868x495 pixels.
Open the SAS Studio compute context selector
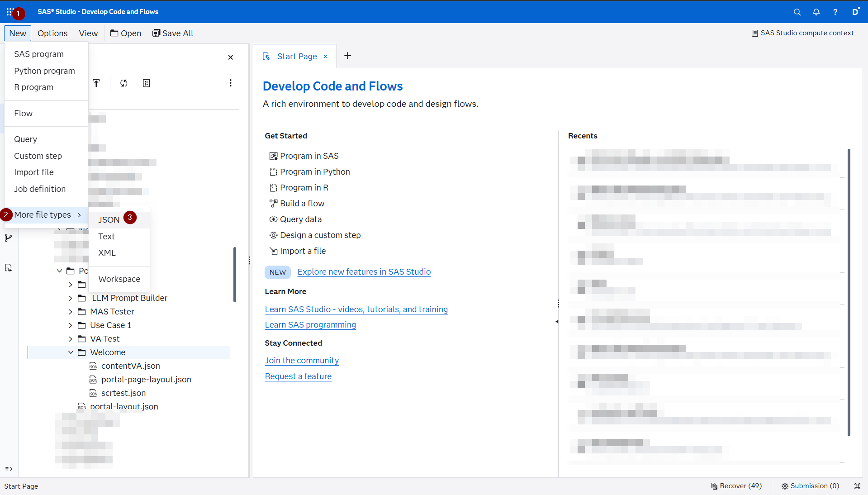click(803, 33)
